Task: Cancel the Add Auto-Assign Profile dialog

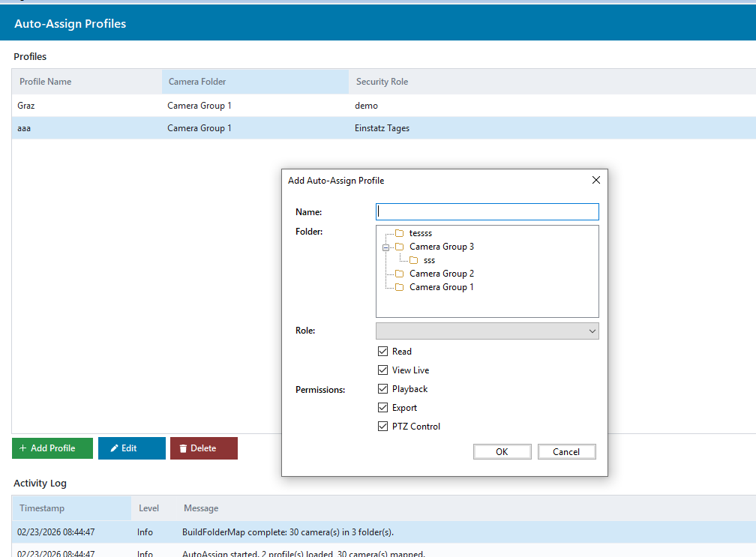Action: point(566,451)
